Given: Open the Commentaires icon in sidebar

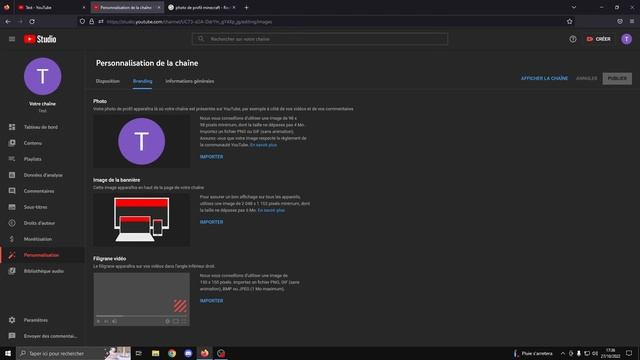Looking at the screenshot, I should pos(12,191).
